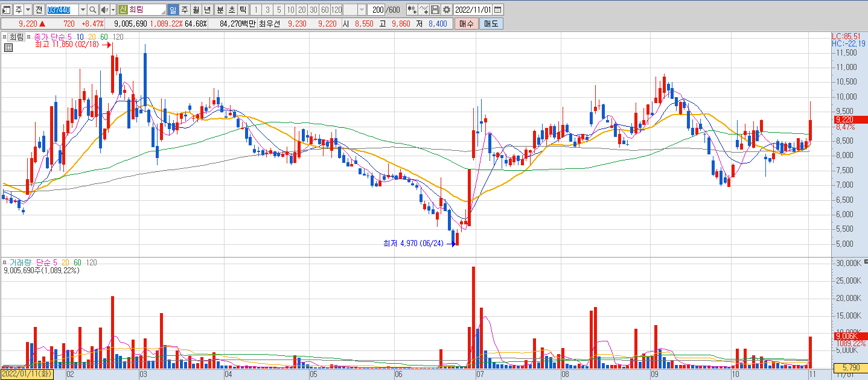Select the stock code field 037440

click(x=62, y=10)
